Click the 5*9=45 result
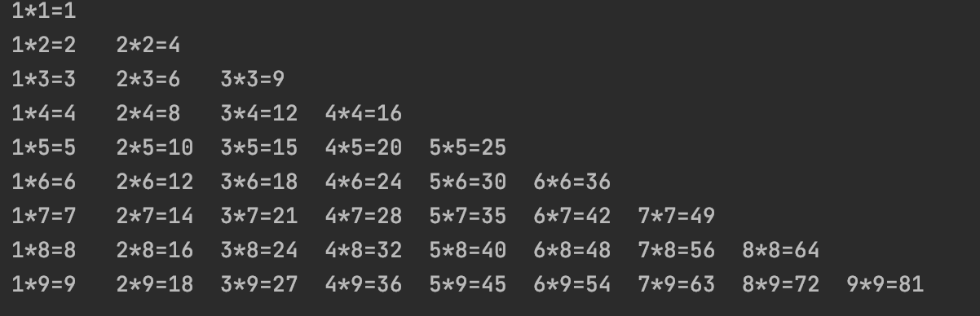 click(x=468, y=284)
